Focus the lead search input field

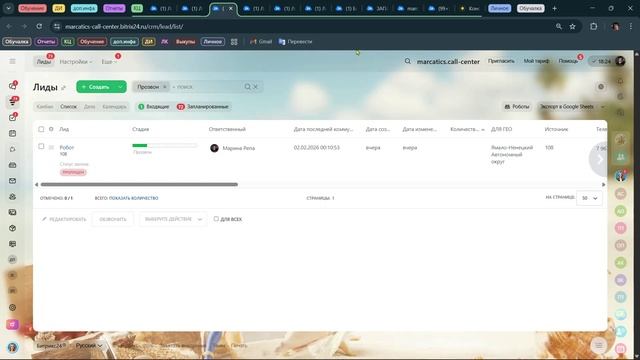(207, 87)
